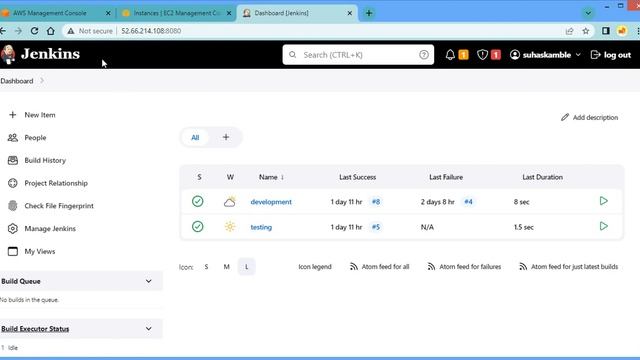Sort by Last Success column header

(358, 177)
